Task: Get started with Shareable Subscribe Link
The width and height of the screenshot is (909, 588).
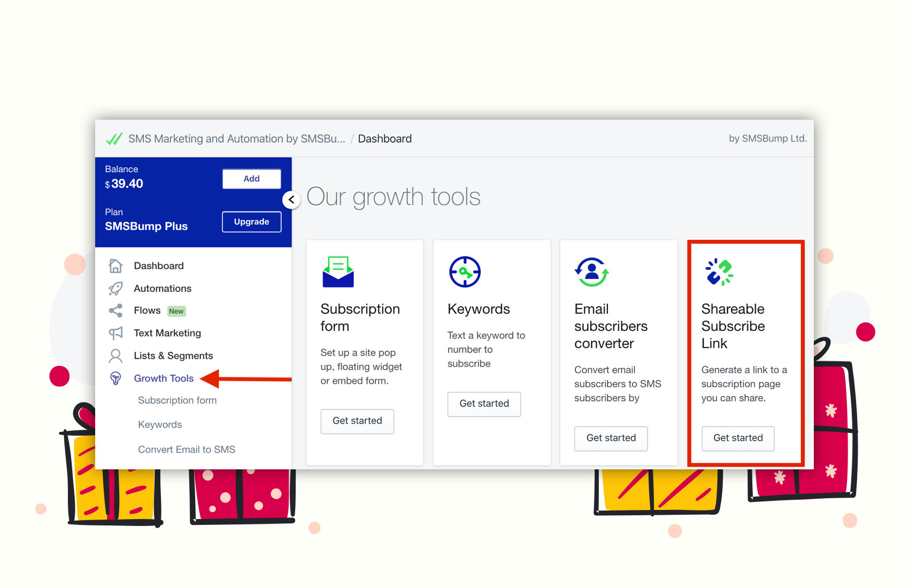Action: [738, 438]
